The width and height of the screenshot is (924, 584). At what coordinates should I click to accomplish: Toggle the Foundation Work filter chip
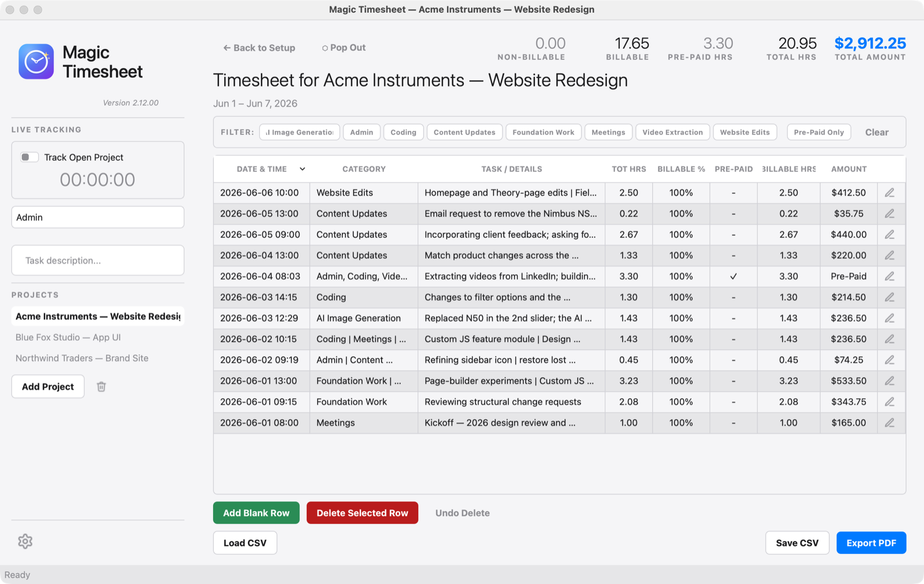(543, 132)
